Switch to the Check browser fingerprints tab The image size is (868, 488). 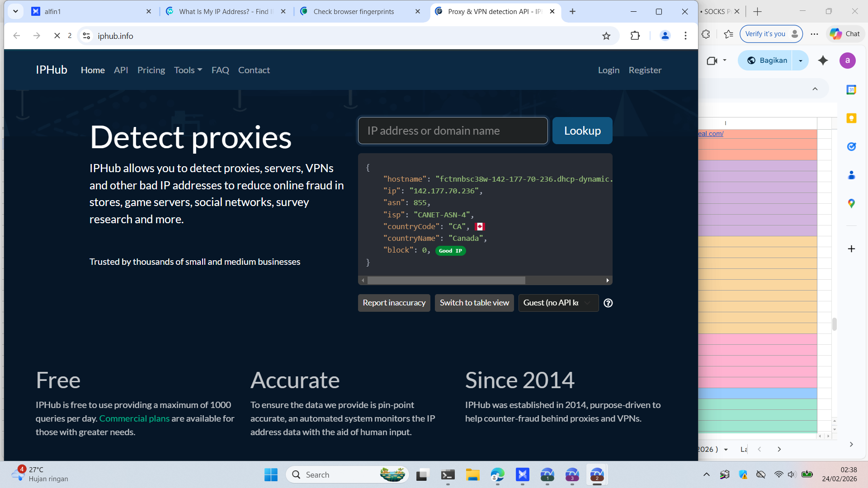(354, 12)
